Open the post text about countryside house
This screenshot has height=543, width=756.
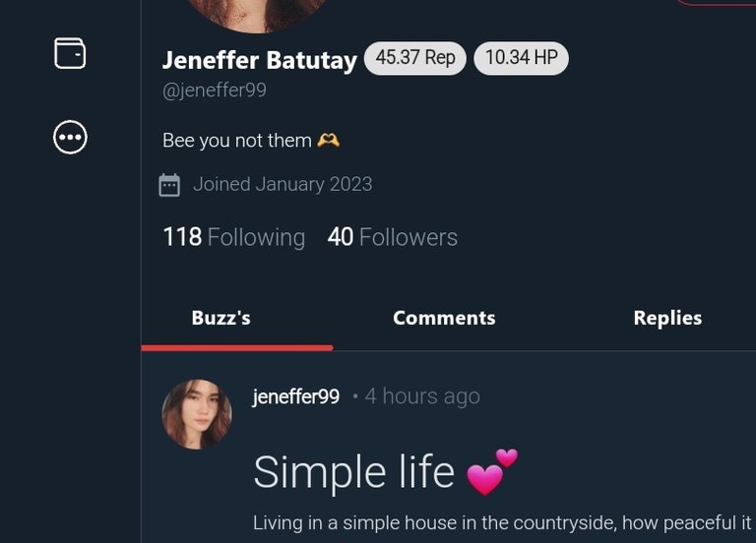point(502,523)
